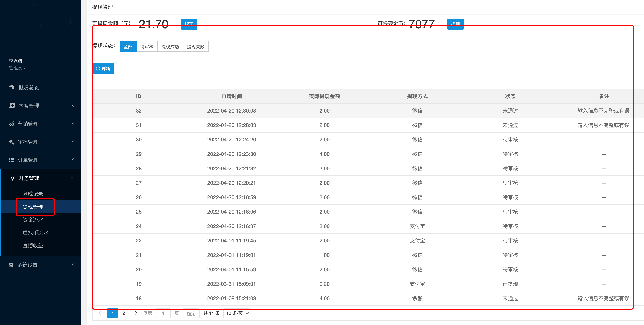Select the 全部 status filter
Viewport: 644px width, 325px height.
(128, 46)
